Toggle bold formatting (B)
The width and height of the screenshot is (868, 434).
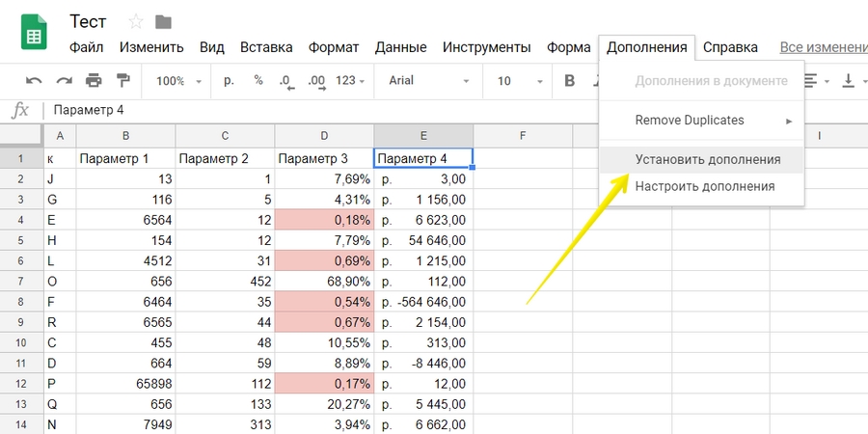[x=569, y=81]
